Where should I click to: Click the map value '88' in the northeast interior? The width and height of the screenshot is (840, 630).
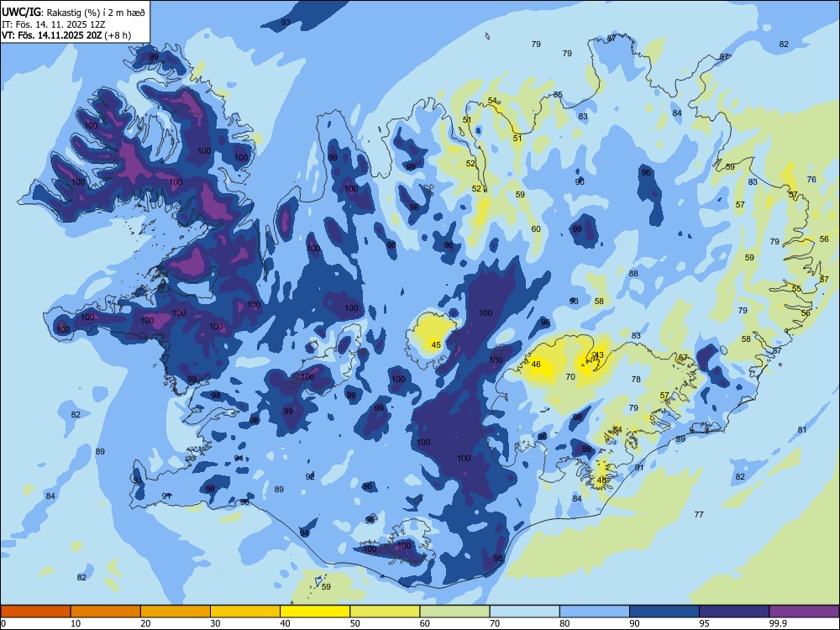point(633,274)
